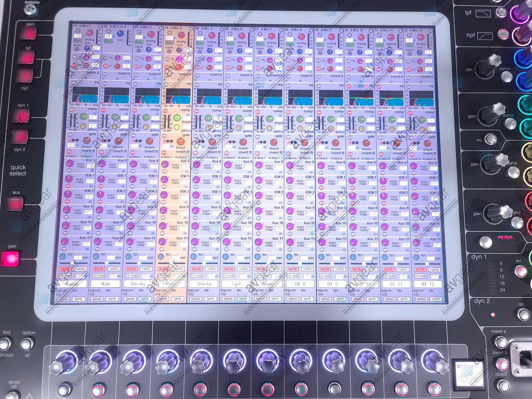The height and width of the screenshot is (399, 532).
Task: Enable the eq on channel 0:AES in 4
Action: (105, 84)
